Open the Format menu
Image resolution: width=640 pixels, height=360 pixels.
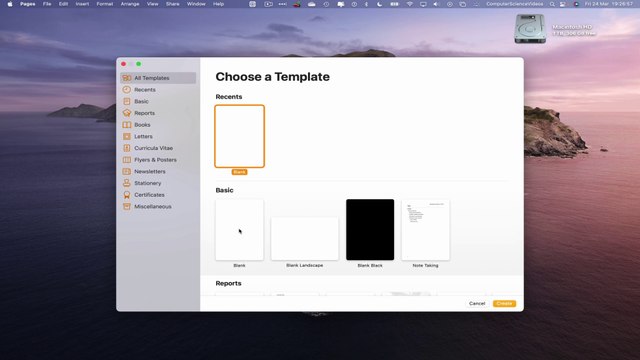[104, 4]
